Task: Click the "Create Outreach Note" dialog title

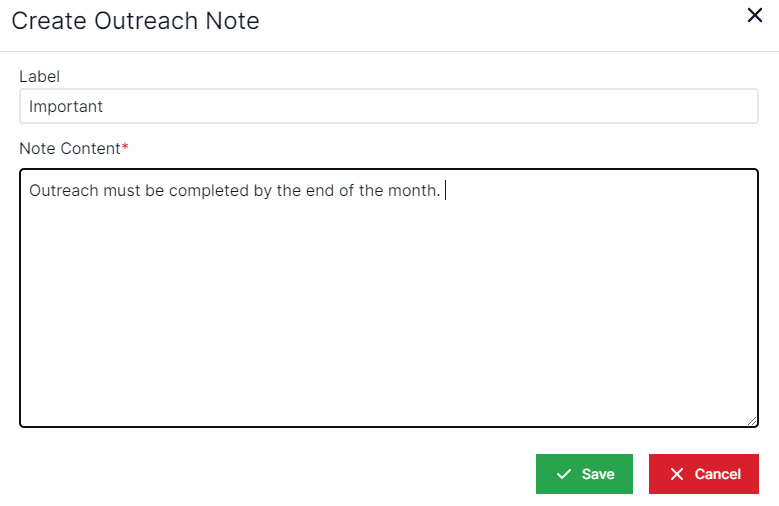Action: click(x=135, y=20)
